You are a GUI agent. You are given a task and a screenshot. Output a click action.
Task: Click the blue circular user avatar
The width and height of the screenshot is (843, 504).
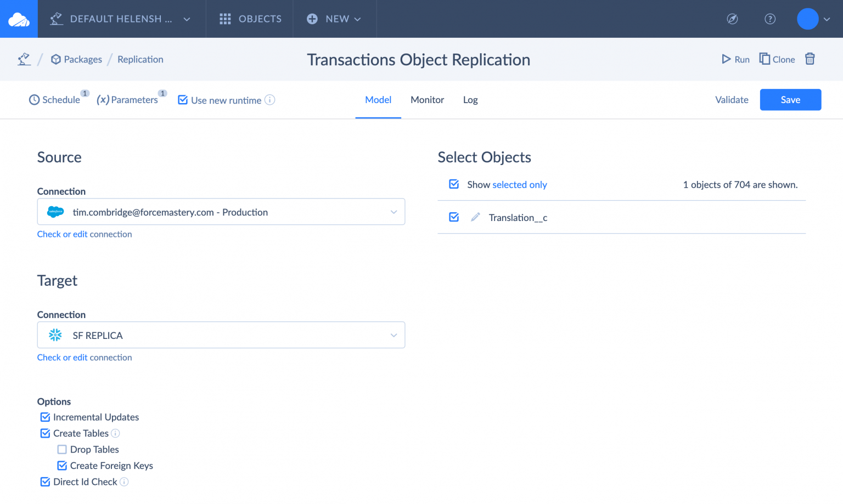point(807,19)
